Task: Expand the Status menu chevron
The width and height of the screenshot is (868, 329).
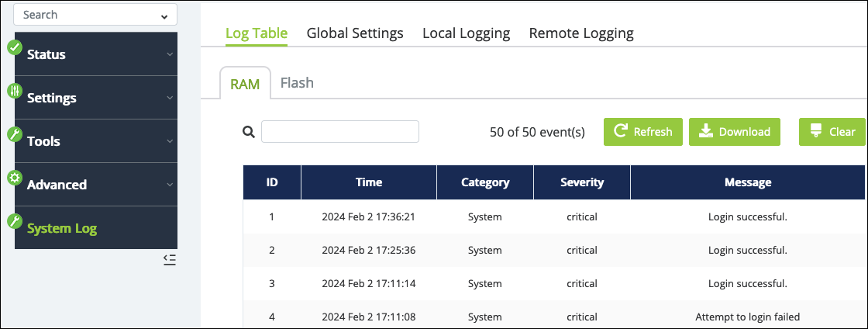Action: pos(170,54)
